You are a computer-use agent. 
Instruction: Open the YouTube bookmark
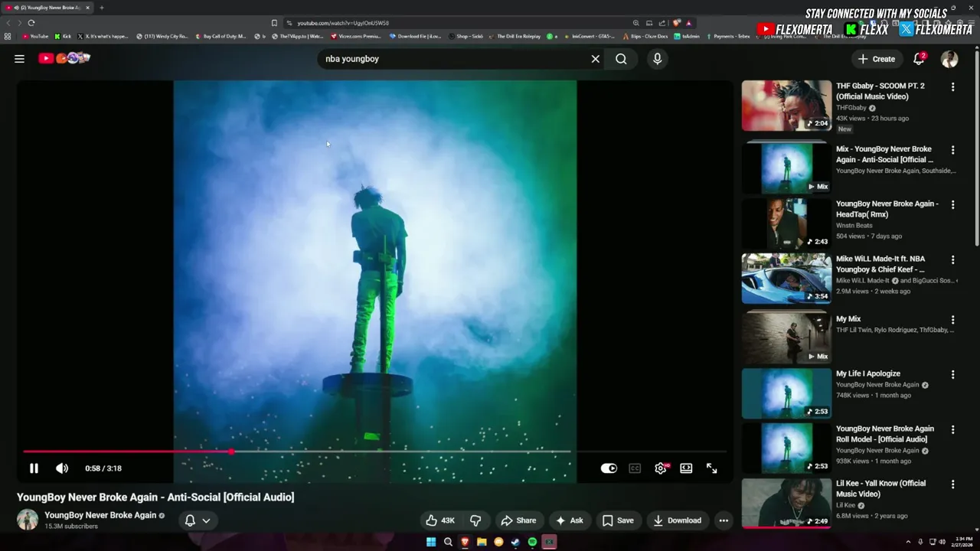(x=35, y=36)
